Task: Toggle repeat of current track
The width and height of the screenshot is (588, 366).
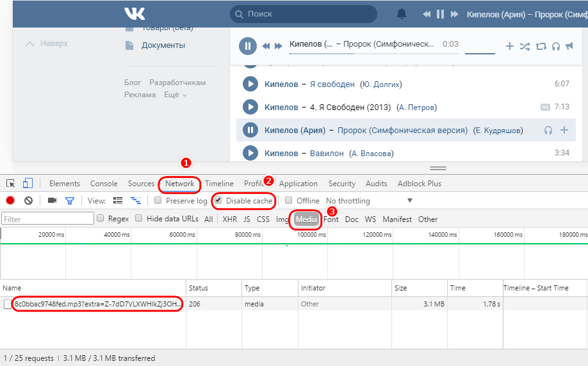Action: click(541, 47)
